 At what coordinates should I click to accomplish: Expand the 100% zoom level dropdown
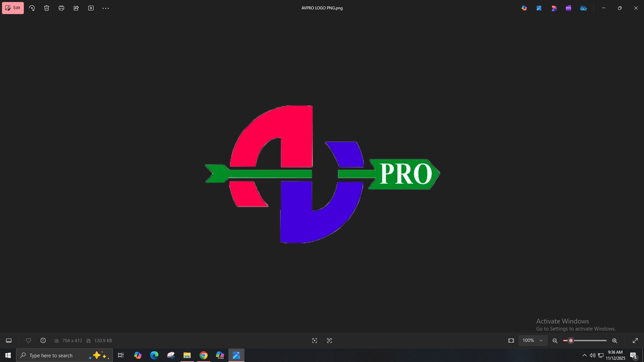533,341
